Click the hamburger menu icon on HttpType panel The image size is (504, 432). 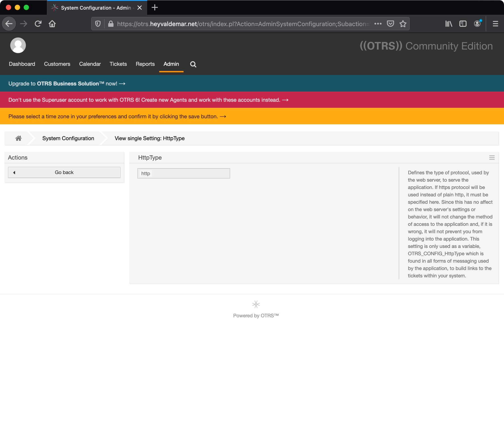point(492,157)
